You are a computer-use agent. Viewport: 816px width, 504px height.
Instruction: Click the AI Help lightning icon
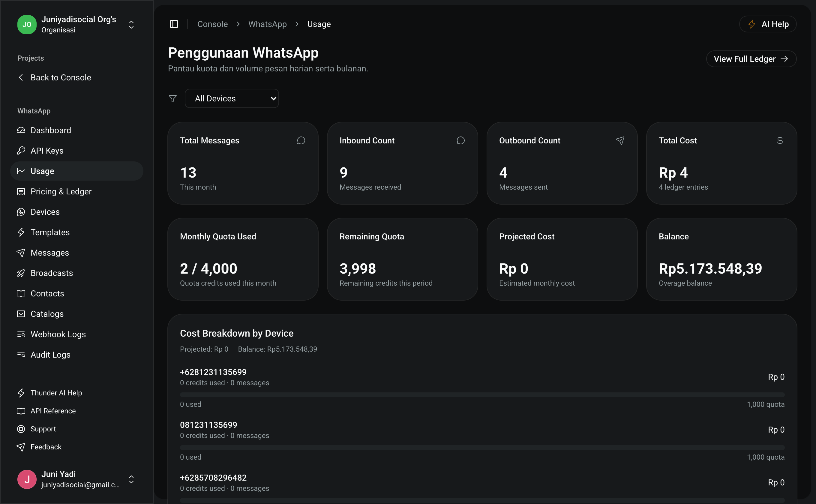(x=751, y=24)
